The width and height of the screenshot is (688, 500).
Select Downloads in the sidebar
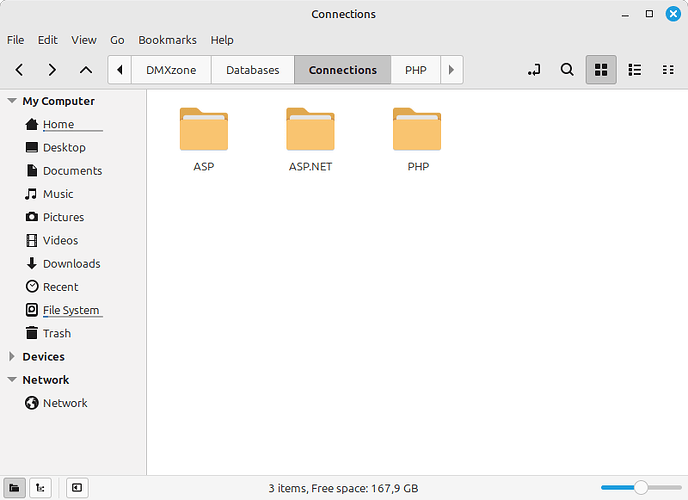[71, 264]
